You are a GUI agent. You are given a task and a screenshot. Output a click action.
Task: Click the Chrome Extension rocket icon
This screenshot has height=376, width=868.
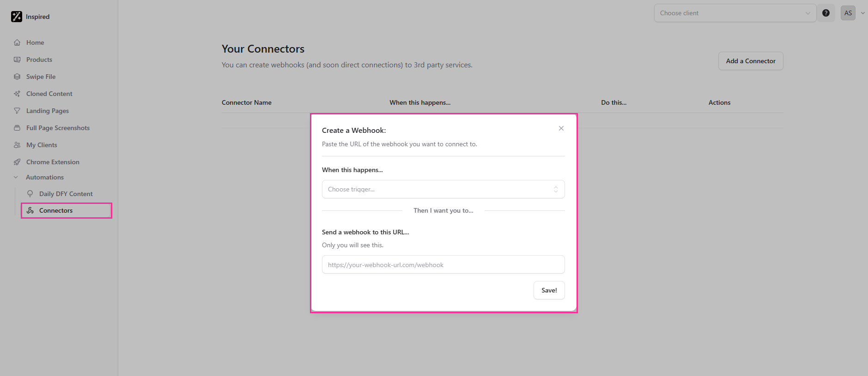click(17, 162)
